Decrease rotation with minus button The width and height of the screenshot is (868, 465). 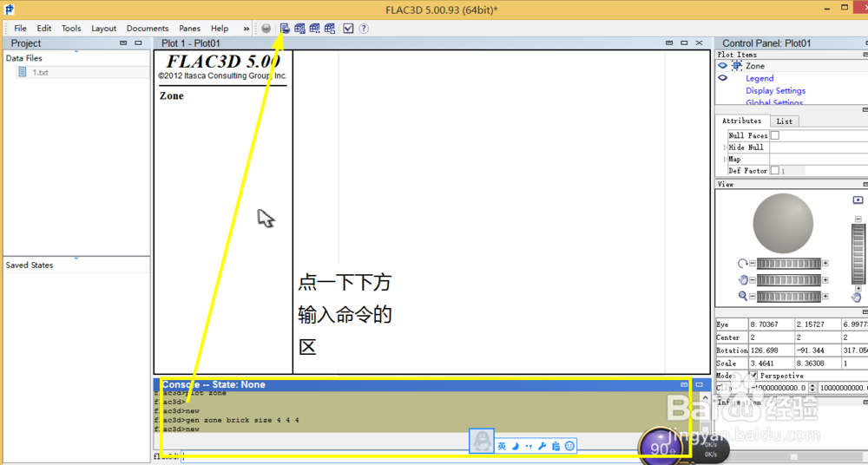(x=753, y=264)
